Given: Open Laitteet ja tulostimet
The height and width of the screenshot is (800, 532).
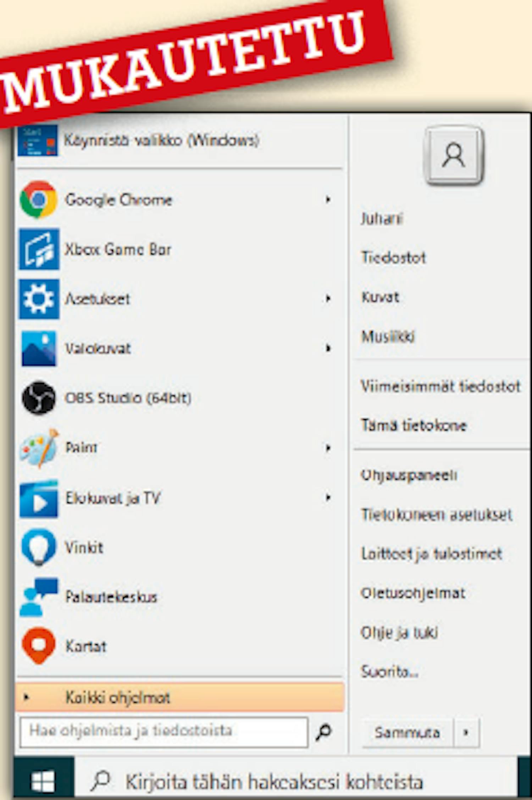Looking at the screenshot, I should tap(432, 554).
